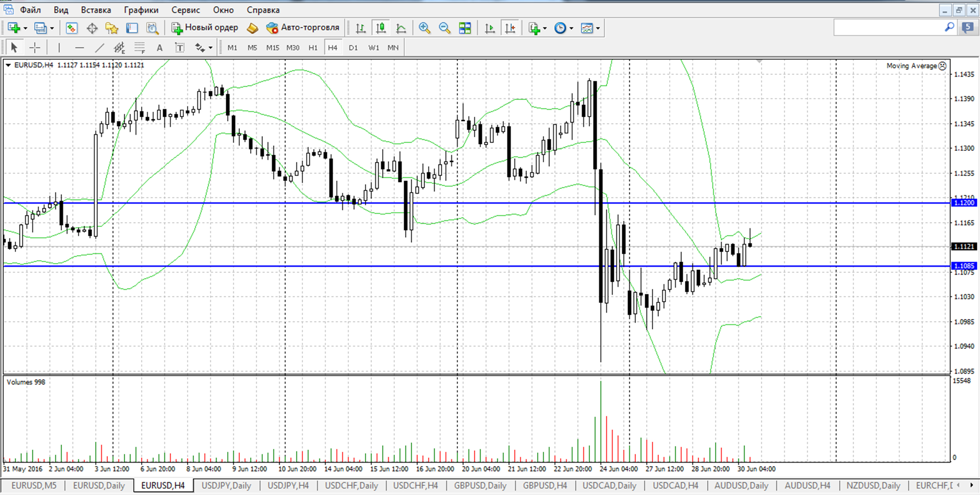The width and height of the screenshot is (980, 495).
Task: Open the Файл menu
Action: (x=30, y=10)
